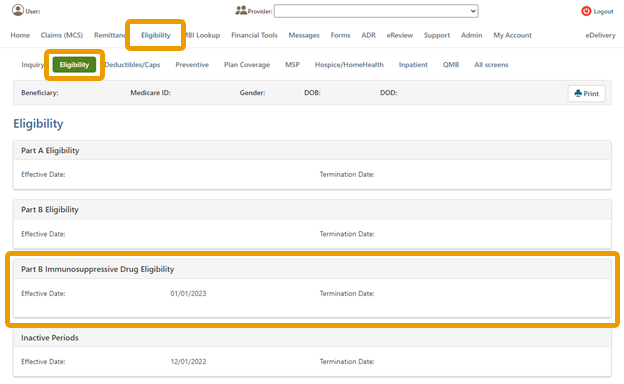
Task: Switch to the Deductibles/Caps sub-tab
Action: tap(133, 64)
